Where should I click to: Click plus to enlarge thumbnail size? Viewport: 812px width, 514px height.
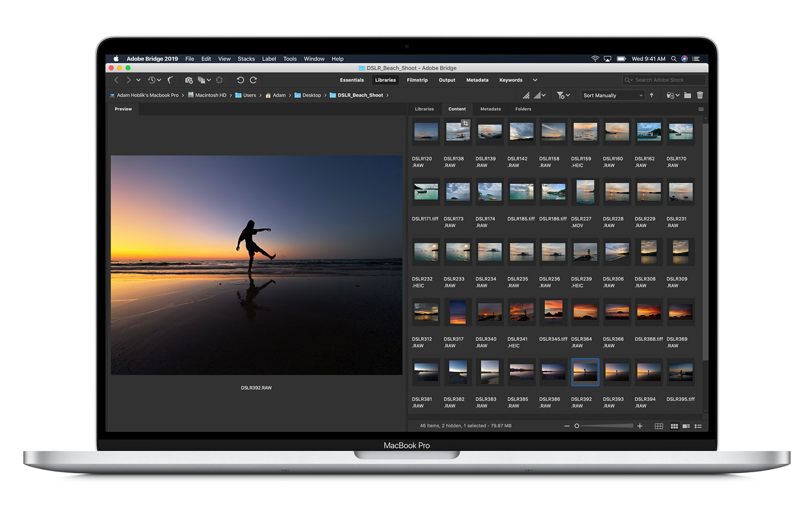pyautogui.click(x=640, y=426)
